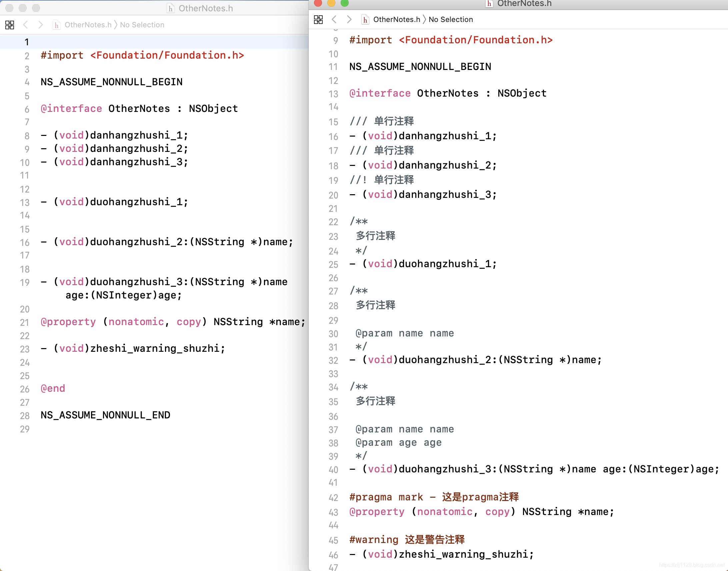Screen dimensions: 728x571
Task: Click 'NS_ASSUME_NONNULL_END' in left editor
Action: click(x=105, y=415)
